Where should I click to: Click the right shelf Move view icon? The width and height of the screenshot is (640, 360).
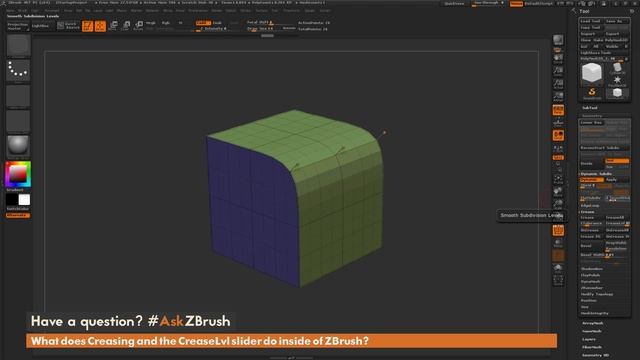pyautogui.click(x=558, y=191)
